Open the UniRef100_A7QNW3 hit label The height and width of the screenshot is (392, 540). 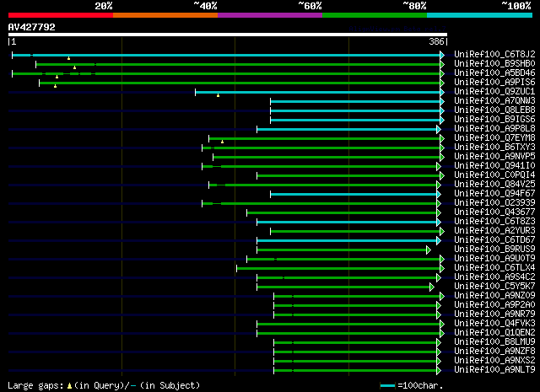pos(494,101)
